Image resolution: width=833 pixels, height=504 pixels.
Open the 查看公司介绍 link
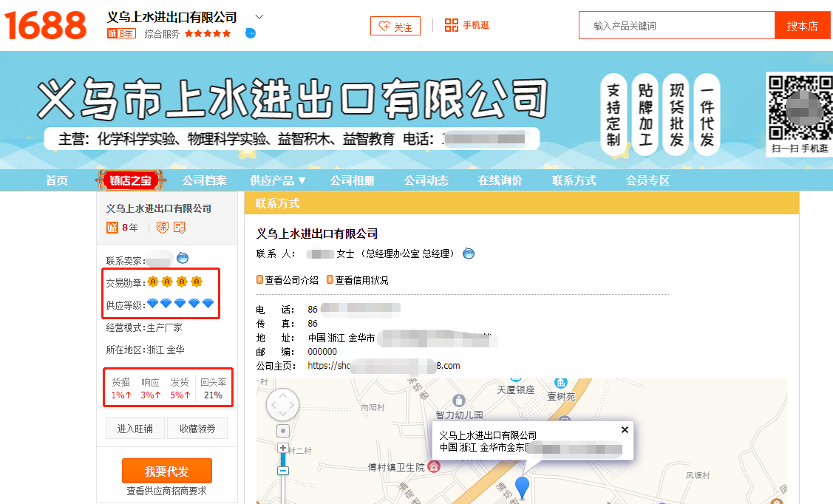pyautogui.click(x=288, y=280)
